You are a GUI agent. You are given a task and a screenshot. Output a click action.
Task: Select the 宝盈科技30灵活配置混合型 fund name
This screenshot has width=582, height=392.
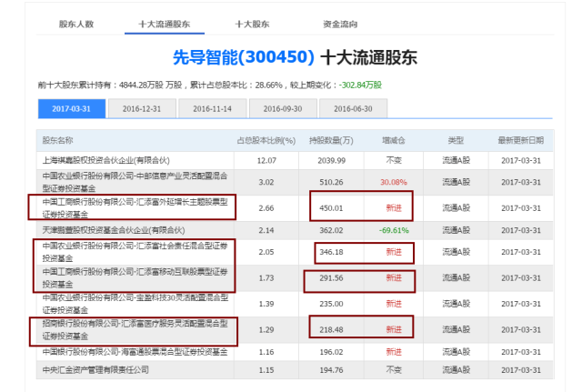tap(135, 304)
